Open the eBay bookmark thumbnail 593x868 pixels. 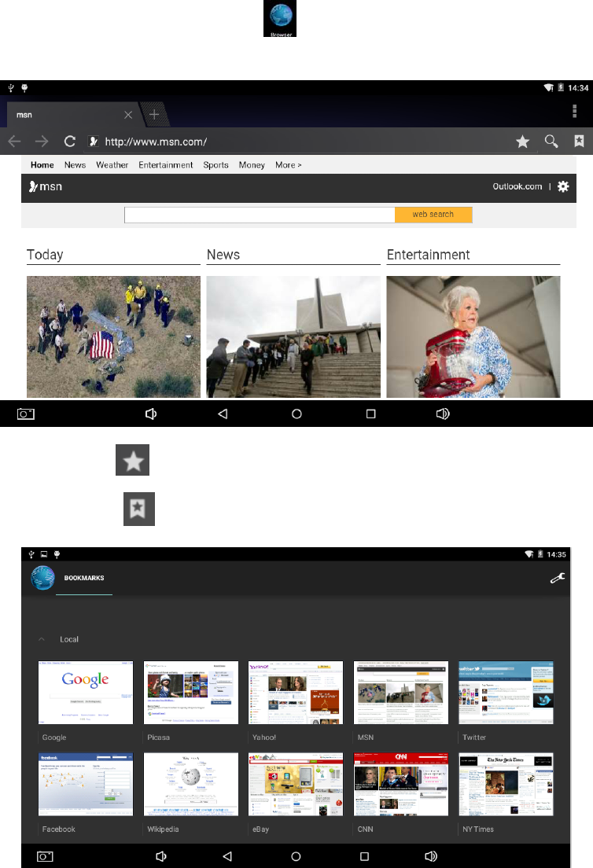click(x=296, y=785)
